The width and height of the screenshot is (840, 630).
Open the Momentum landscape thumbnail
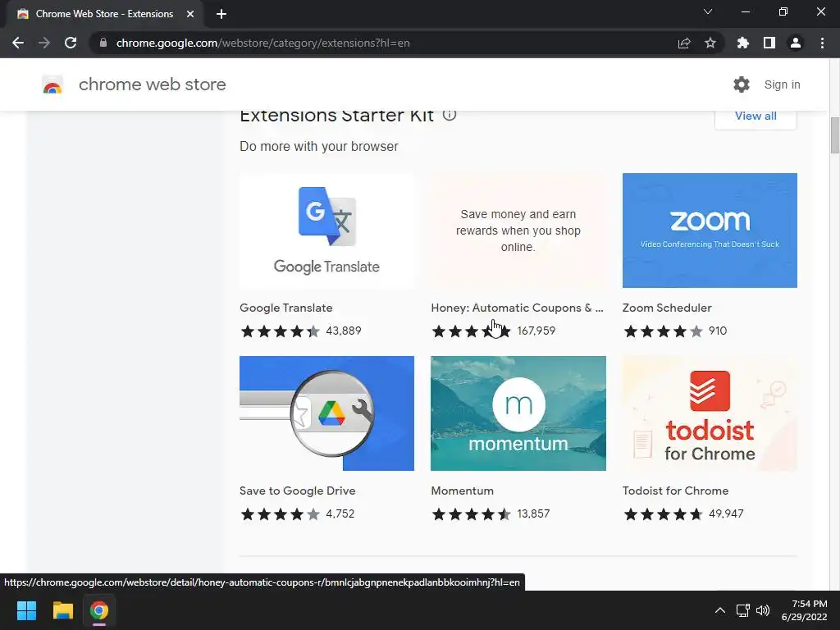click(x=518, y=413)
